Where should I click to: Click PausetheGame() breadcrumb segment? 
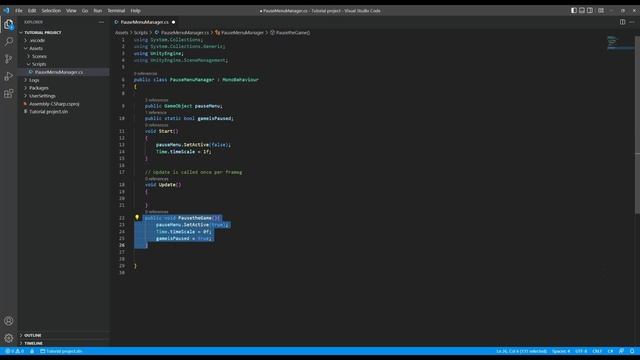click(x=290, y=33)
